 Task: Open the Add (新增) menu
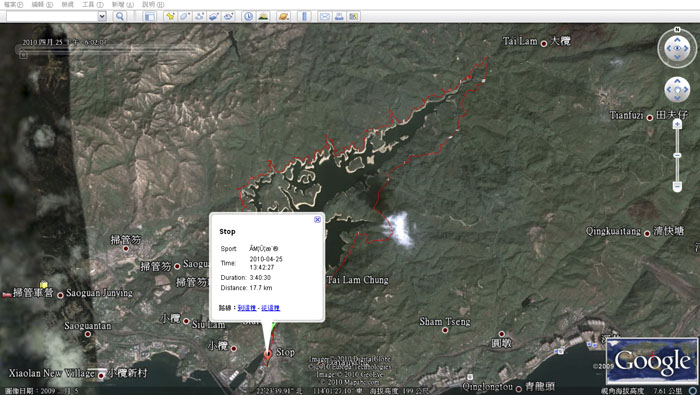123,4
